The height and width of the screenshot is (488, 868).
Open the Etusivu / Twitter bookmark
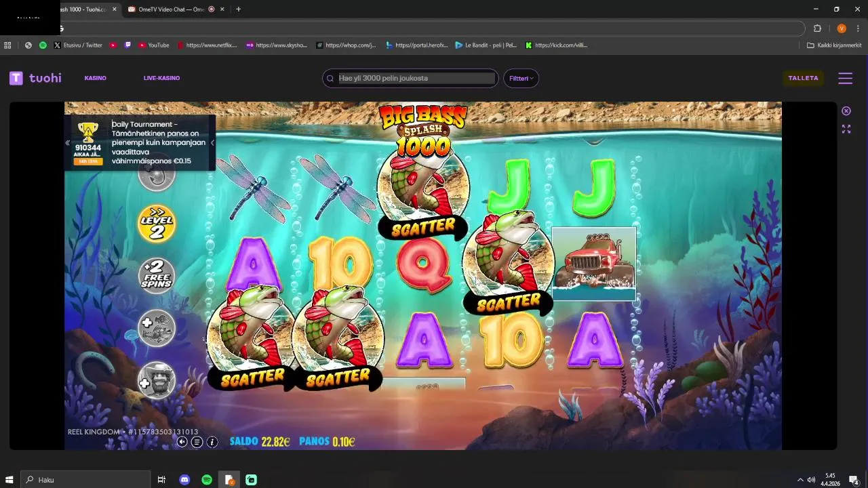pyautogui.click(x=78, y=45)
